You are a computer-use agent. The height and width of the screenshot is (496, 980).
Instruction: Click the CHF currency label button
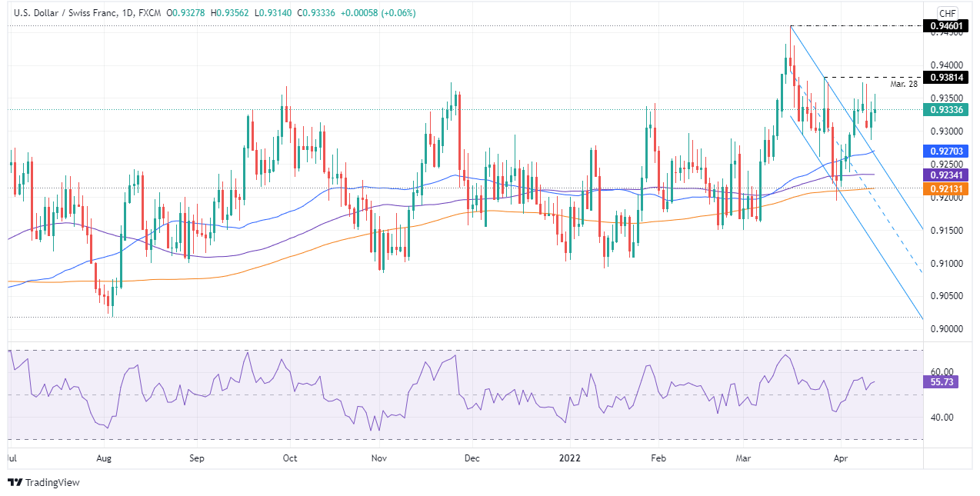948,14
